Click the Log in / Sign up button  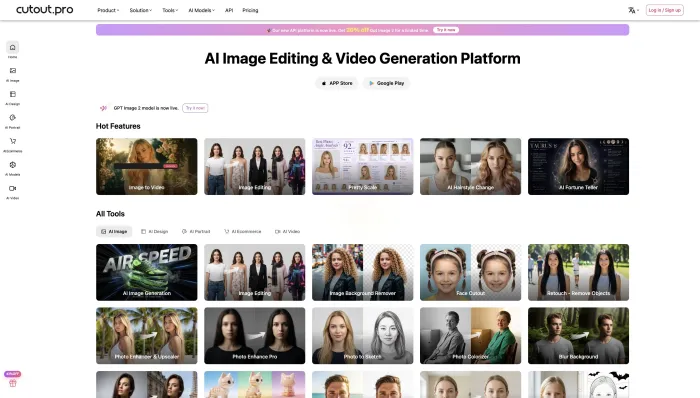click(664, 10)
